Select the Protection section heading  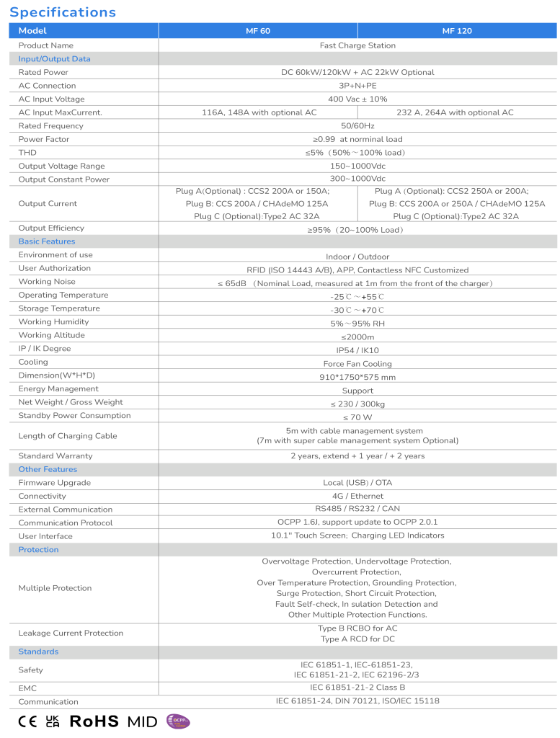point(39,549)
